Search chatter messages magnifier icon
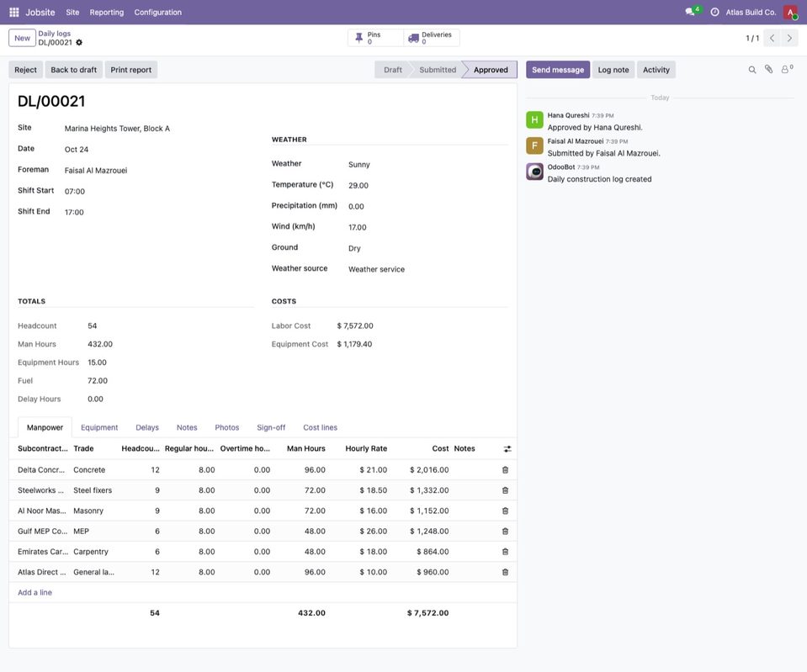This screenshot has height=672, width=807. 752,70
